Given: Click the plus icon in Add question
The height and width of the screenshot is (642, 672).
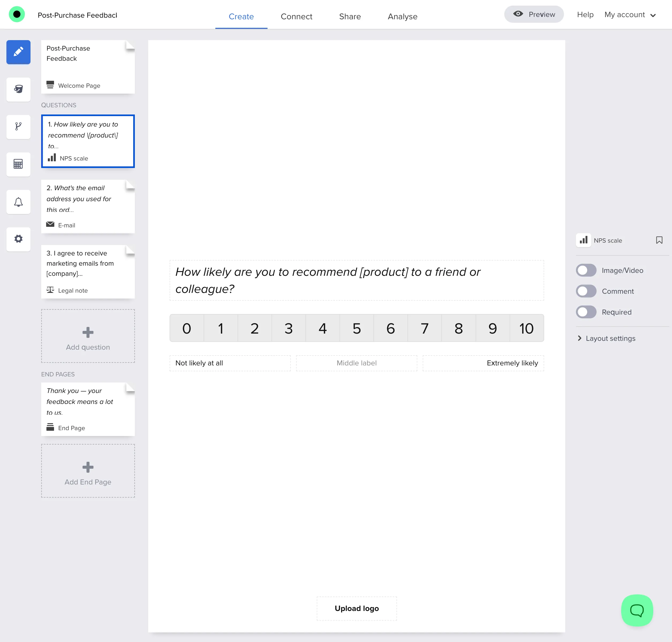Looking at the screenshot, I should (x=88, y=332).
